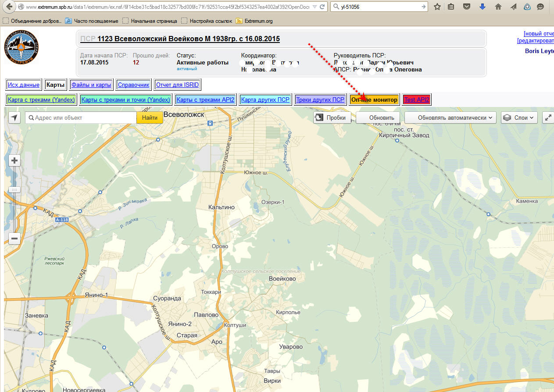Toggle the Пробки traffic layer
The image size is (554, 392).
coord(332,118)
